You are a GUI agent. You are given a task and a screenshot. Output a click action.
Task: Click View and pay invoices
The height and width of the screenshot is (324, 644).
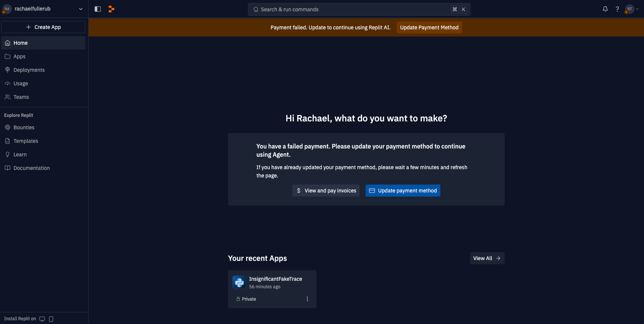[326, 191]
